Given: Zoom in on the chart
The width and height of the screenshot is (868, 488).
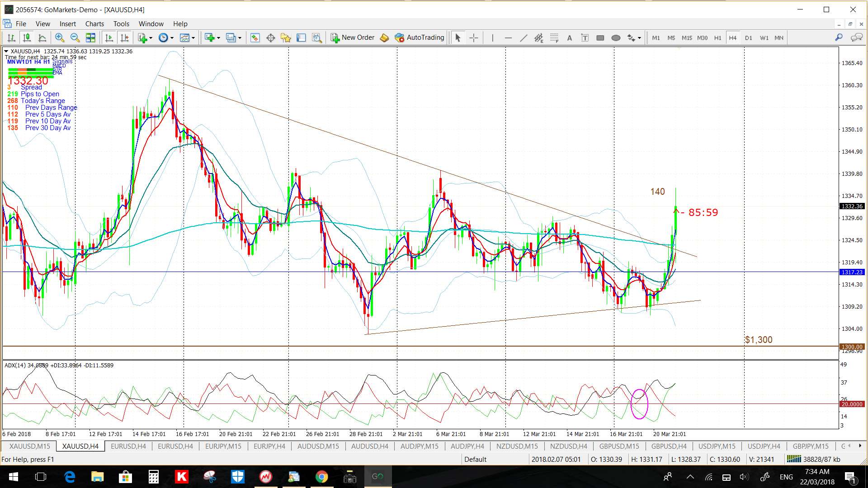Looking at the screenshot, I should point(59,38).
